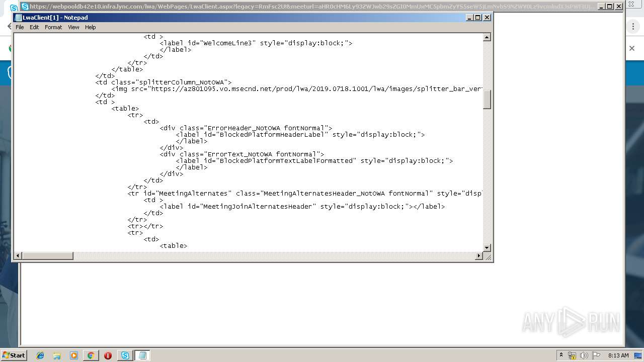
Task: Maximize the LwaClient Notepad window
Action: tap(478, 18)
